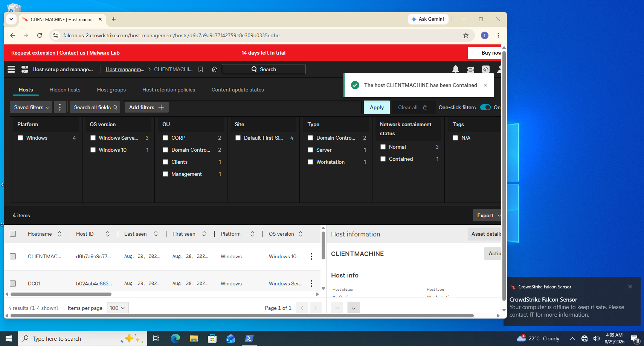Open File Explorer from taskbar

[194, 338]
